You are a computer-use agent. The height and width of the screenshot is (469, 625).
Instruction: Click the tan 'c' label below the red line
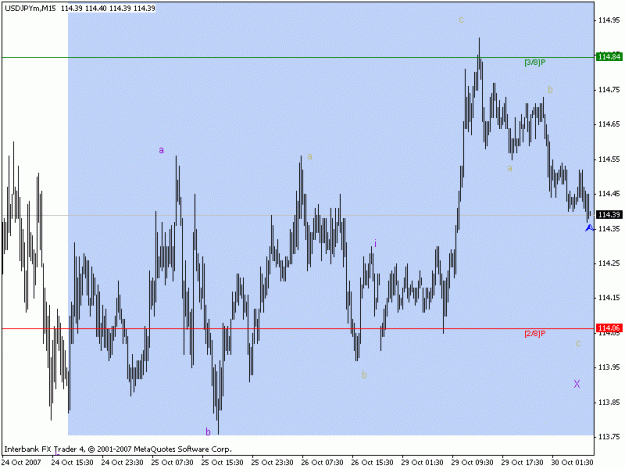tap(578, 343)
